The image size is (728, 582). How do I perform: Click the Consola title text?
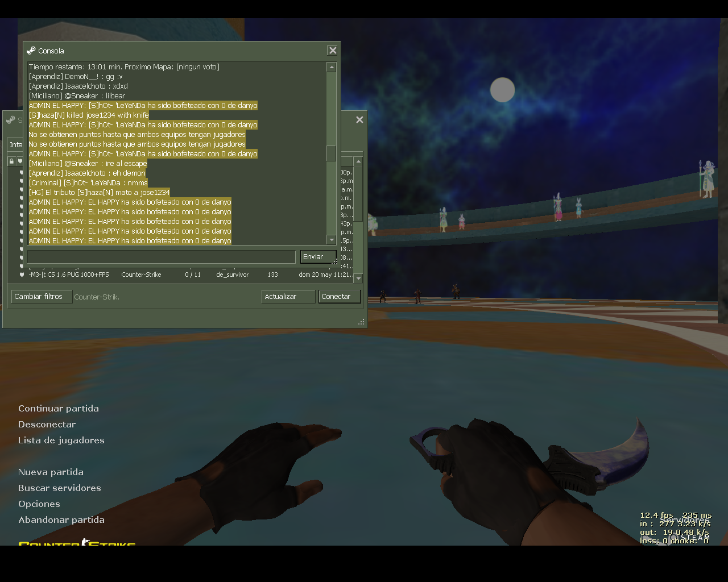[x=51, y=51]
